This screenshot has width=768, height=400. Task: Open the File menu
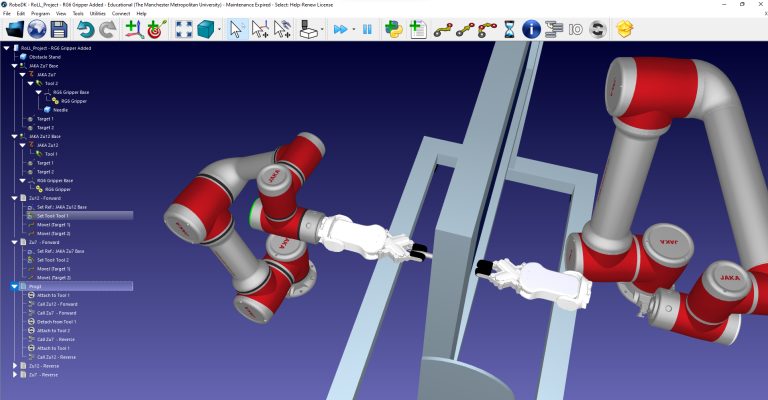tap(7, 14)
